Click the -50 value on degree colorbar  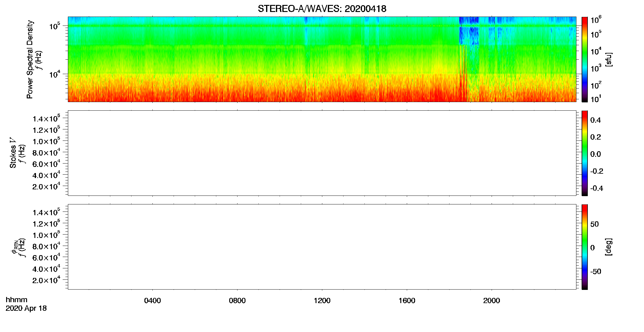pyautogui.click(x=596, y=272)
